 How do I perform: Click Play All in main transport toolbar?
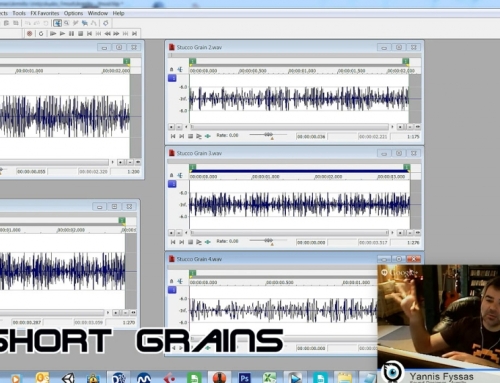pos(53,34)
